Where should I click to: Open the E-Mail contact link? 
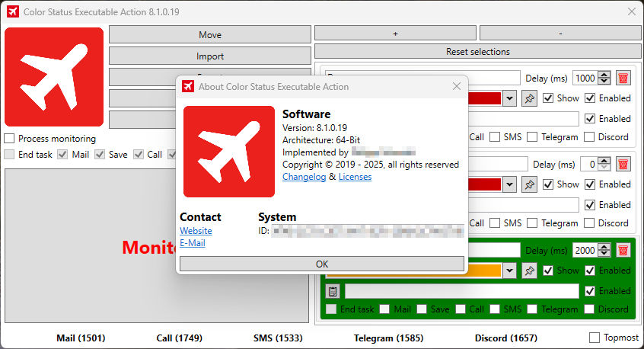click(193, 243)
